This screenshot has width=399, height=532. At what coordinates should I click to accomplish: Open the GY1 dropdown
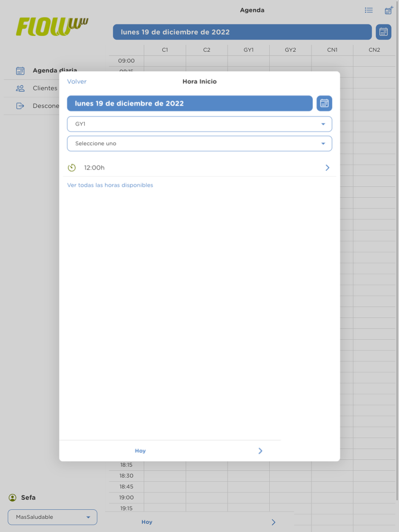click(199, 124)
